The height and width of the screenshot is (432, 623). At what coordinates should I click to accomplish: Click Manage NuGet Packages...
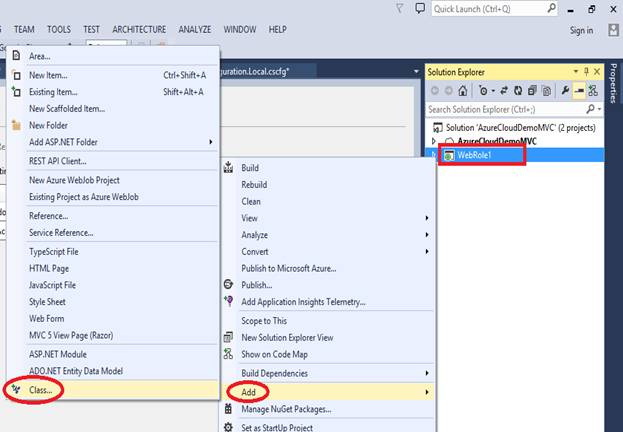click(x=328, y=409)
